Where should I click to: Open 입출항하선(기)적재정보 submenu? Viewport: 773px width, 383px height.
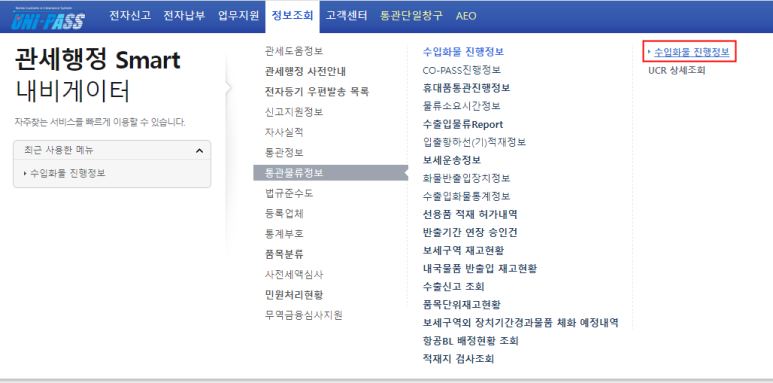click(474, 142)
